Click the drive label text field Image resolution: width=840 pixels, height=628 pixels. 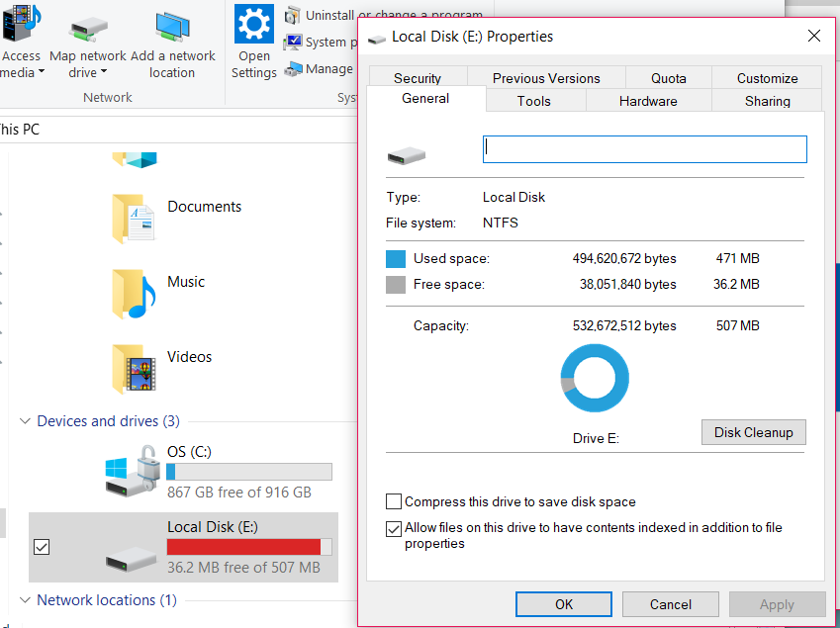point(644,149)
